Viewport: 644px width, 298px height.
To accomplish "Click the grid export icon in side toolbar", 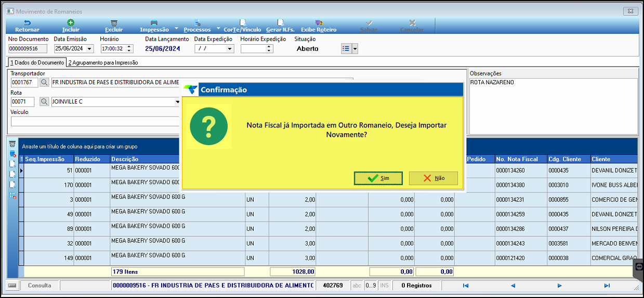I will 12,196.
